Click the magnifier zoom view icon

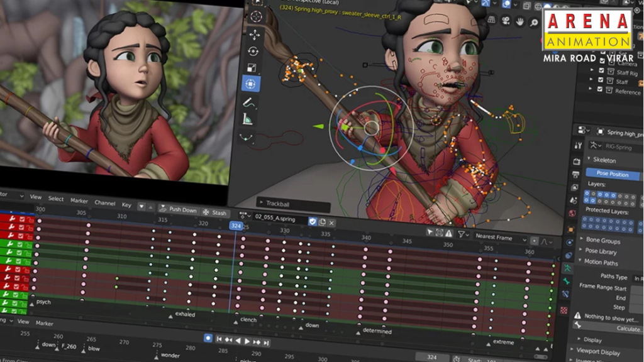[533, 23]
